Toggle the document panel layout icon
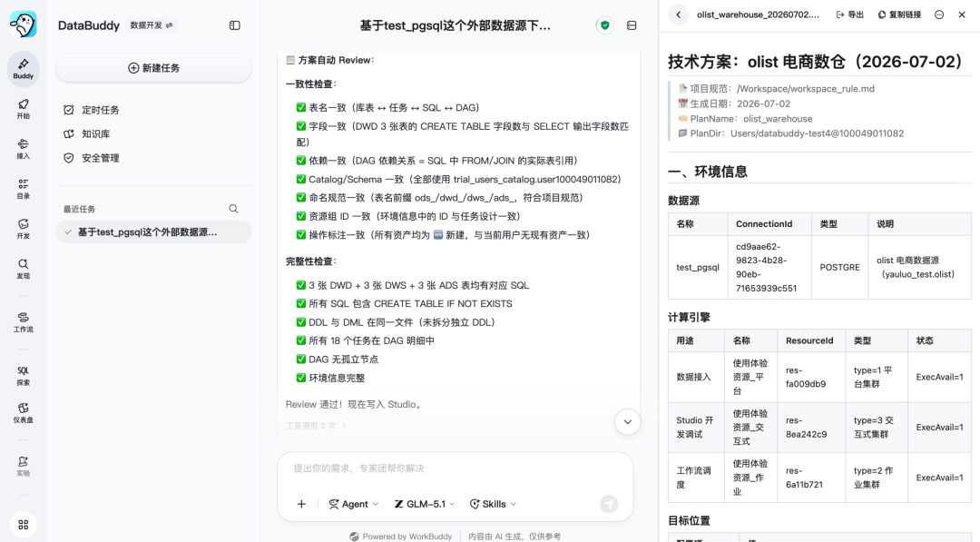980x542 pixels. point(632,25)
